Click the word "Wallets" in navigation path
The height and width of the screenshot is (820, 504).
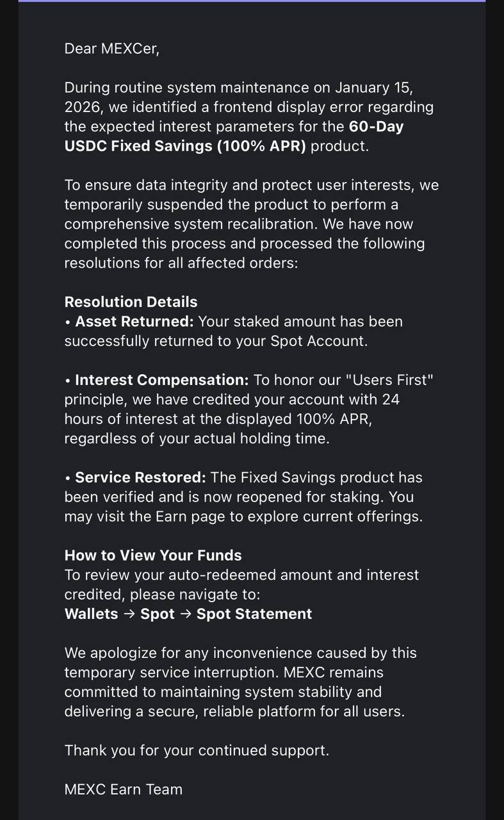[91, 614]
